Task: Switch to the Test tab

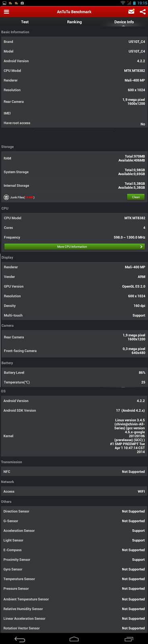Action: (25, 22)
